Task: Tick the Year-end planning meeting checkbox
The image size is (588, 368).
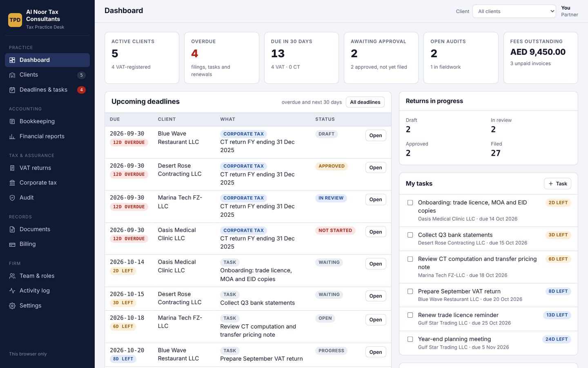Action: [410, 339]
